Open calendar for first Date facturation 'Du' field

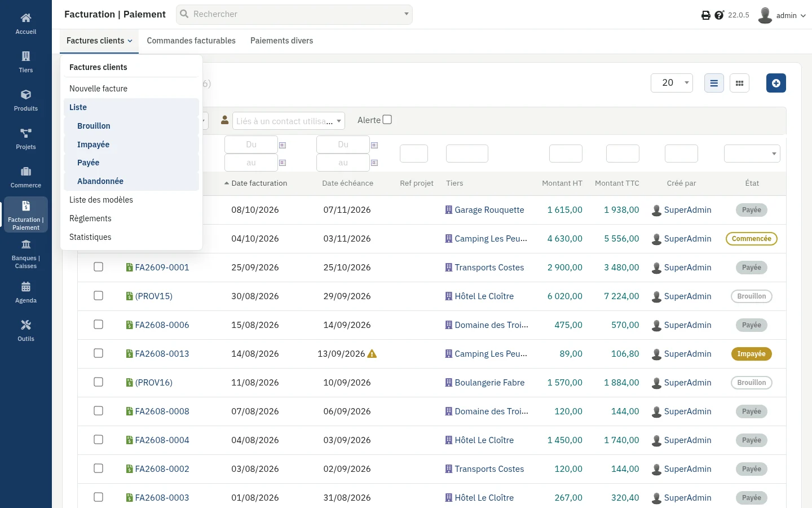(x=283, y=145)
